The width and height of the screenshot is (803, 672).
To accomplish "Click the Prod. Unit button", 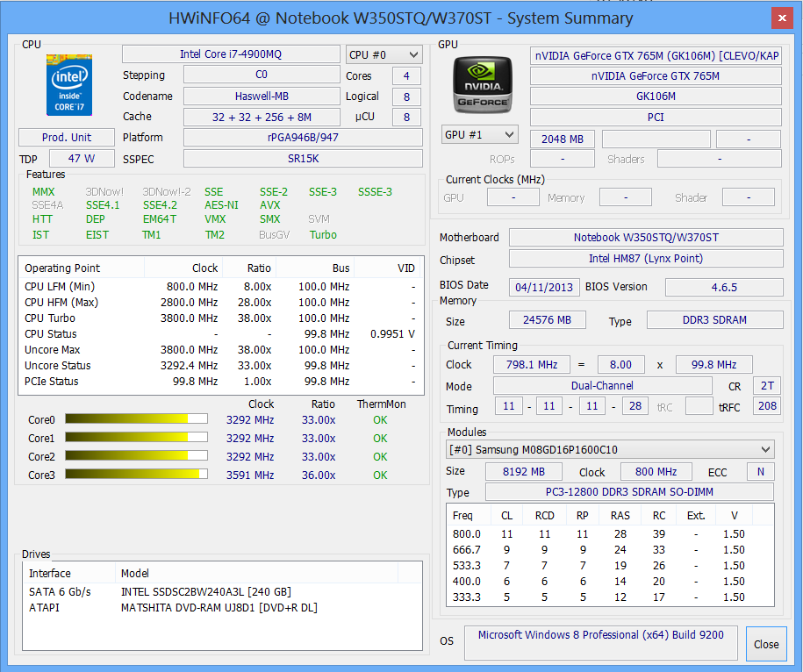I will [67, 137].
